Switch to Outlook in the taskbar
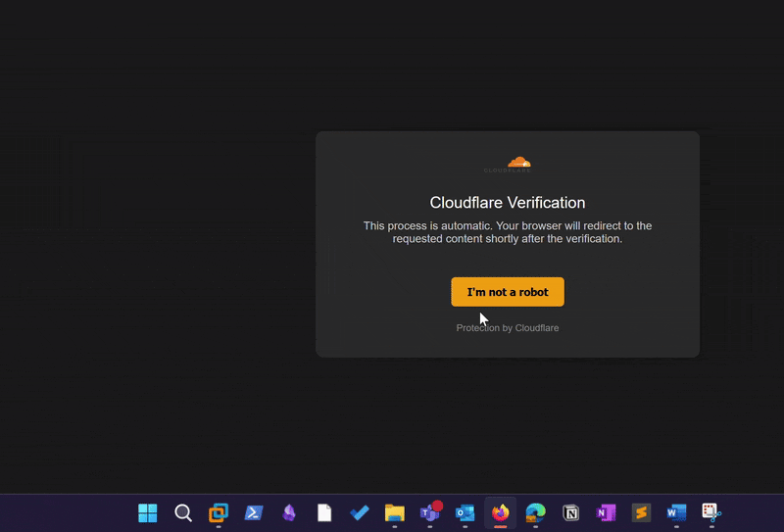 [x=465, y=512]
